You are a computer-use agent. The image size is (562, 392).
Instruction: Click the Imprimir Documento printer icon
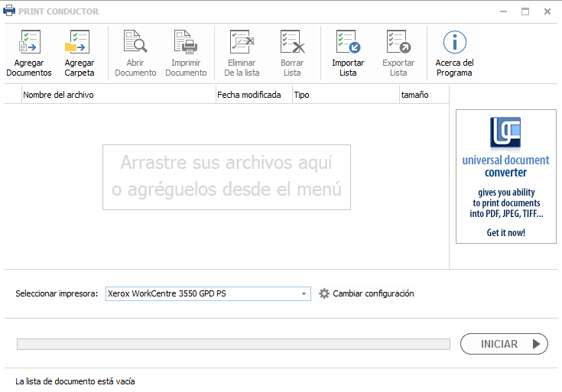click(186, 43)
